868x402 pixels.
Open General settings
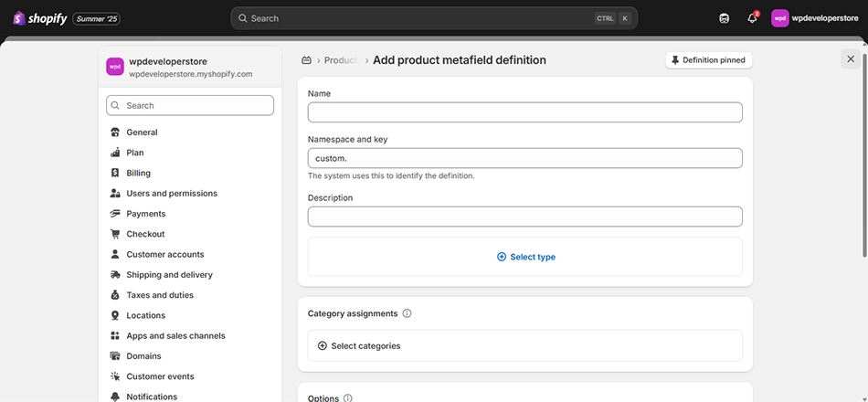(x=142, y=132)
